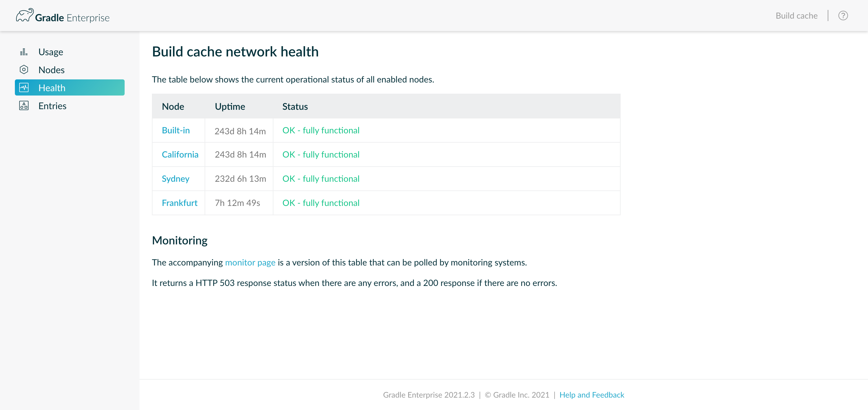This screenshot has width=868, height=410.
Task: Select the Nodes hexagon icon
Action: 24,69
